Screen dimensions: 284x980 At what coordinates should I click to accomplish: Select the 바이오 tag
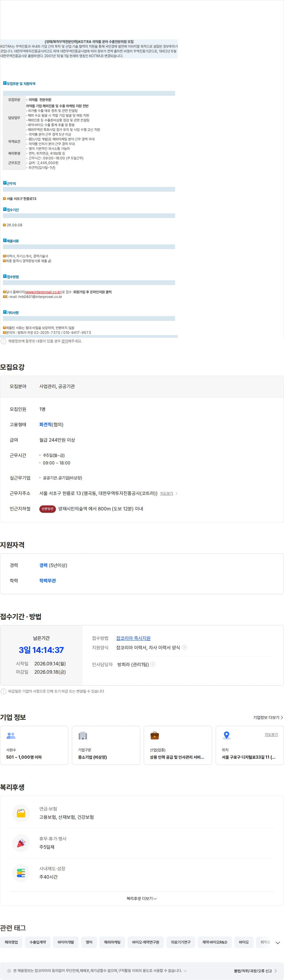coord(244,942)
